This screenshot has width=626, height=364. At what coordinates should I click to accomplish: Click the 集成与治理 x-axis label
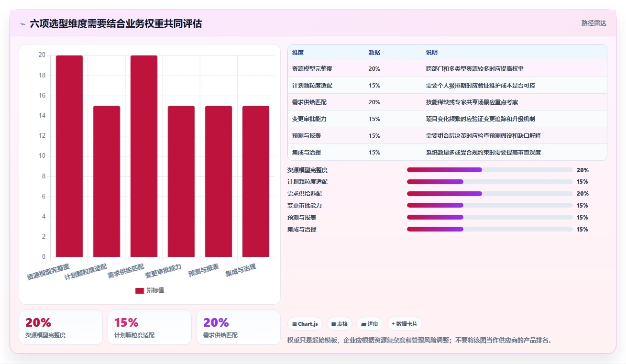point(241,270)
